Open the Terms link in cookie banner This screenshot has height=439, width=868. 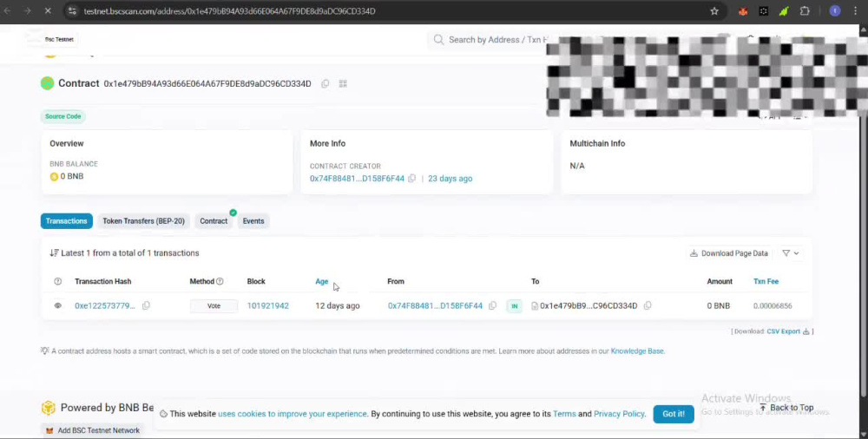[x=564, y=414]
